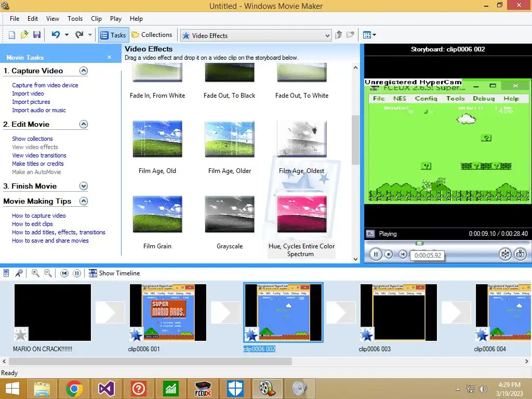Viewport: 532px width, 399px height.
Task: Collapse the Edit Movie section
Action: pos(84,124)
